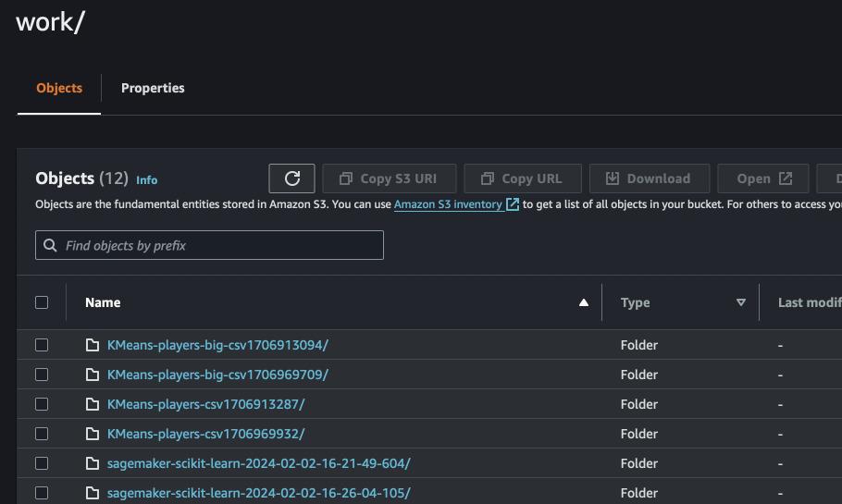Switch to the Objects tab
The width and height of the screenshot is (842, 504).
pyautogui.click(x=59, y=88)
